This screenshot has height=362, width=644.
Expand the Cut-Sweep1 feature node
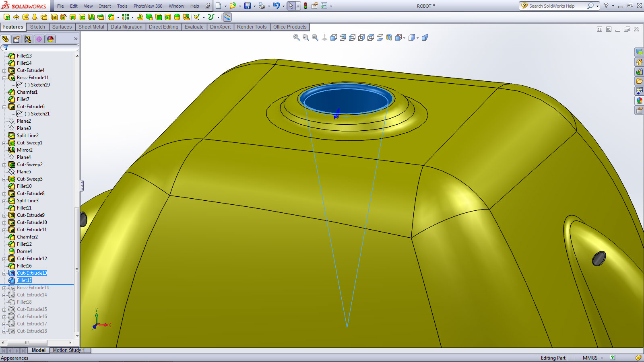tap(4, 143)
